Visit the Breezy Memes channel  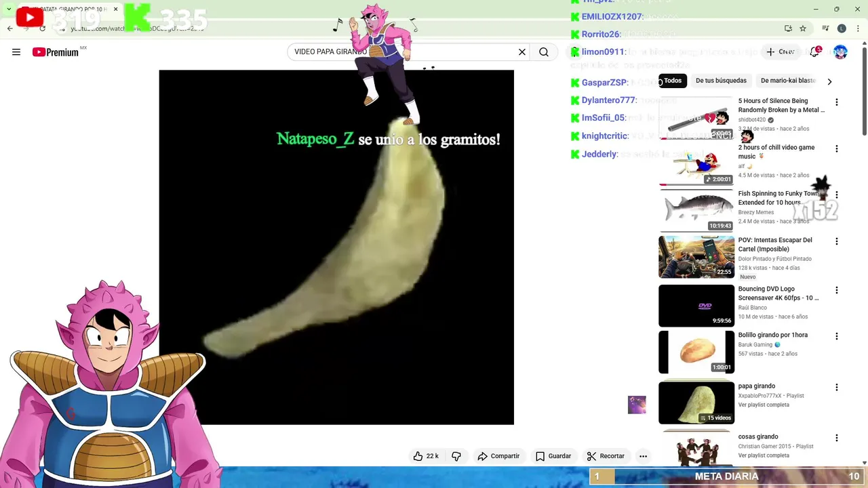(756, 212)
